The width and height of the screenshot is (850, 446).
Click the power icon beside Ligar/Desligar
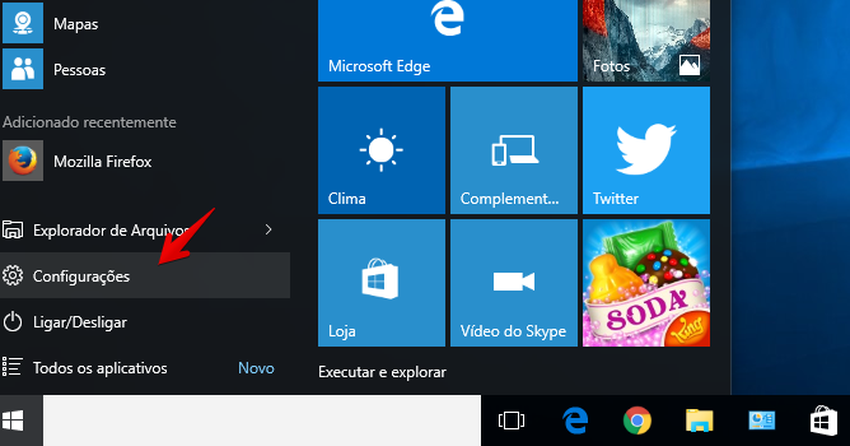tap(12, 322)
